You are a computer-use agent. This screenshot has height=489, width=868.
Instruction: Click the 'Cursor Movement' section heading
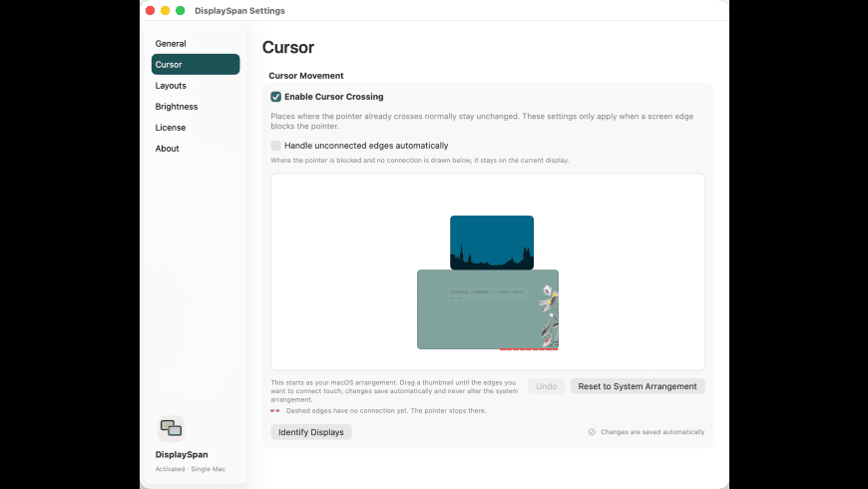[306, 76]
